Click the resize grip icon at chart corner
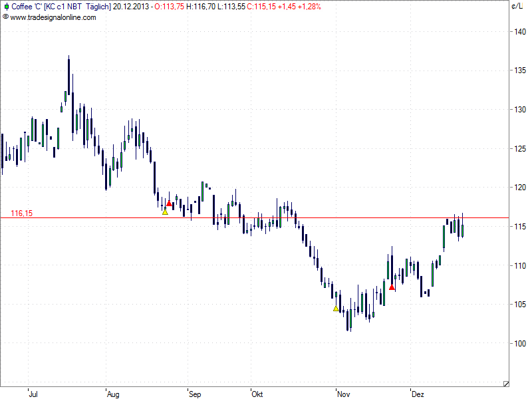The width and height of the screenshot is (532, 399). tap(506, 384)
